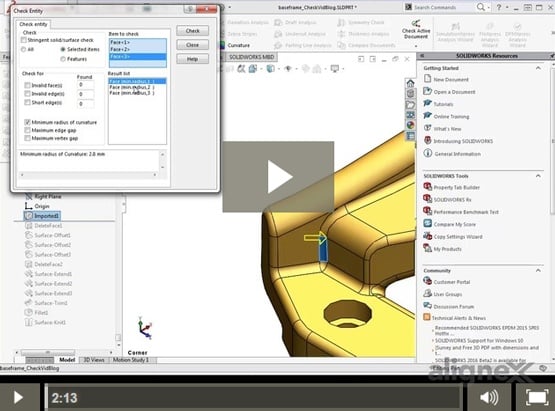This screenshot has height=411, width=555.
Task: Launch SOLIDWORKS Rx tool
Action: [x=447, y=200]
